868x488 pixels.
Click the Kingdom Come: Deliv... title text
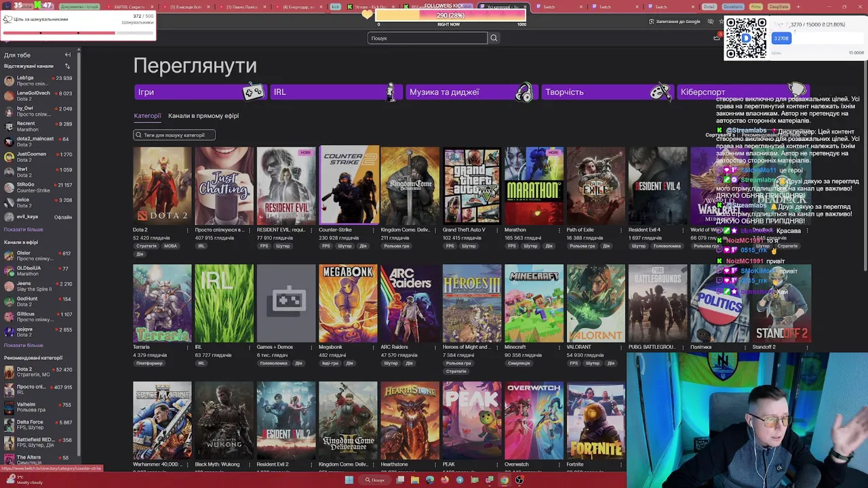pos(406,230)
